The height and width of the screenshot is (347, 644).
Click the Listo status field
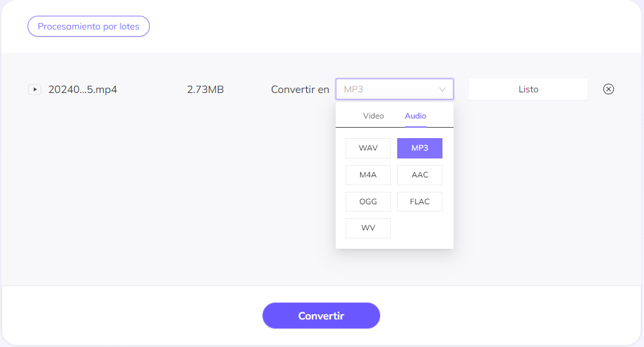click(x=528, y=90)
